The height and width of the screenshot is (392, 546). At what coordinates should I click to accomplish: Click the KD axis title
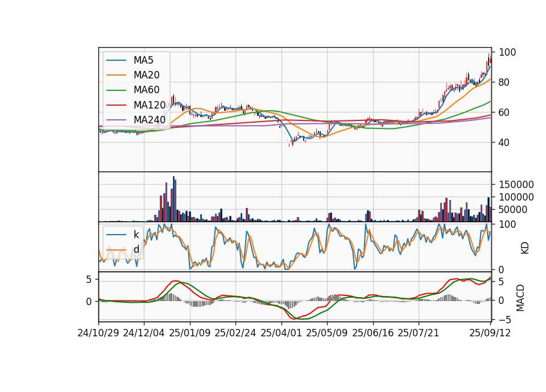point(525,248)
